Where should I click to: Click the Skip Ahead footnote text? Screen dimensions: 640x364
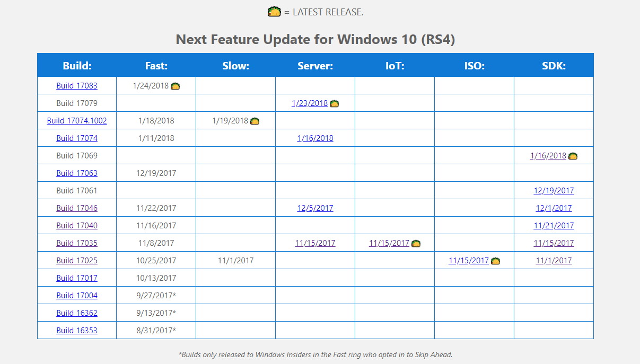click(315, 354)
